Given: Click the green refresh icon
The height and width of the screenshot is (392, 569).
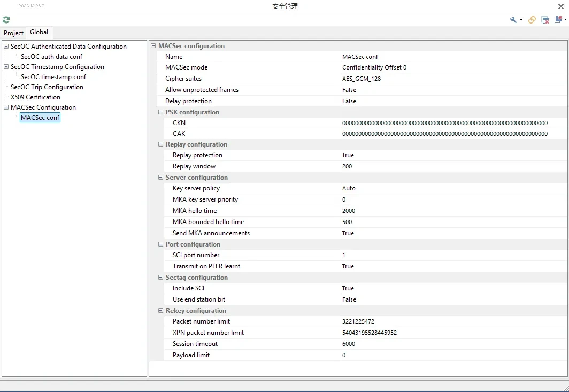Looking at the screenshot, I should point(6,20).
